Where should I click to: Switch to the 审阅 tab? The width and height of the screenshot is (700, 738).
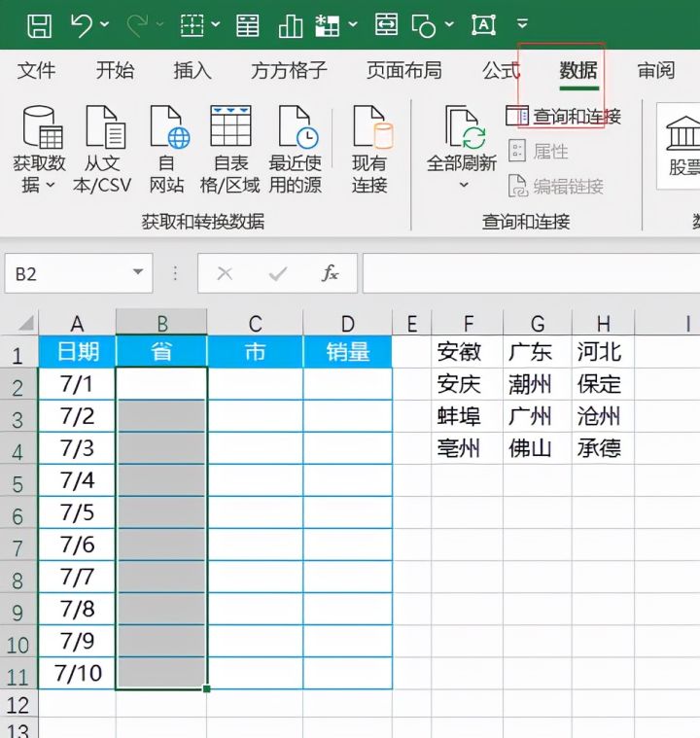tap(656, 71)
